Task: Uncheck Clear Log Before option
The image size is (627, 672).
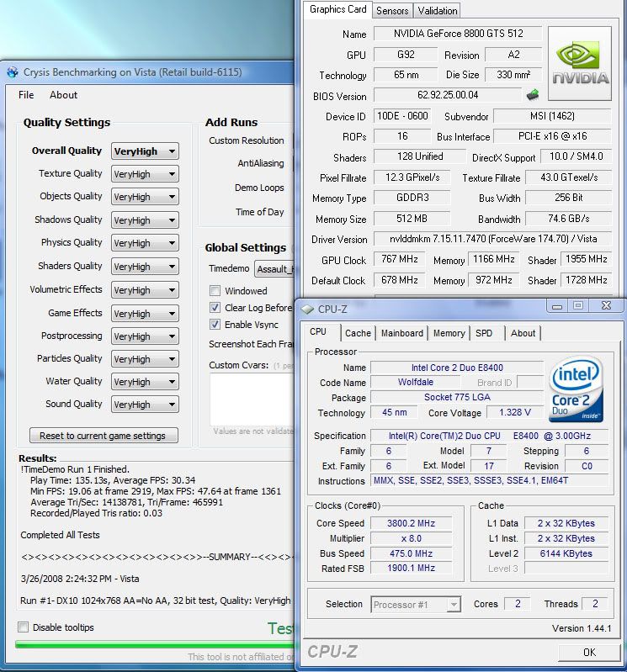Action: click(x=215, y=308)
